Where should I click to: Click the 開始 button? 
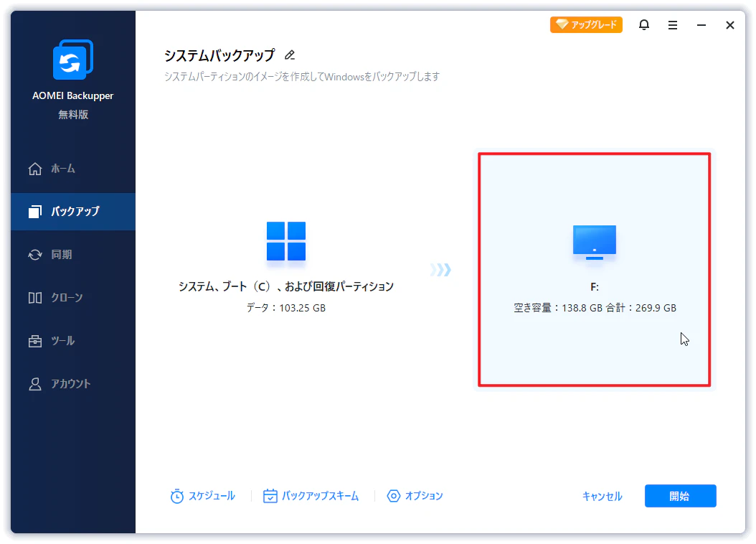[x=680, y=496]
